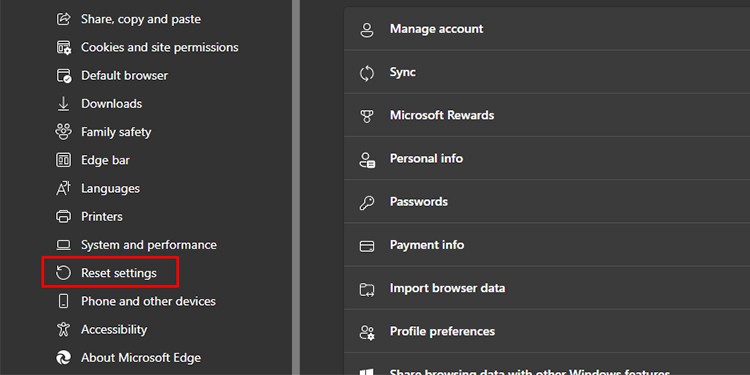Open Share, copy and paste settings

141,19
